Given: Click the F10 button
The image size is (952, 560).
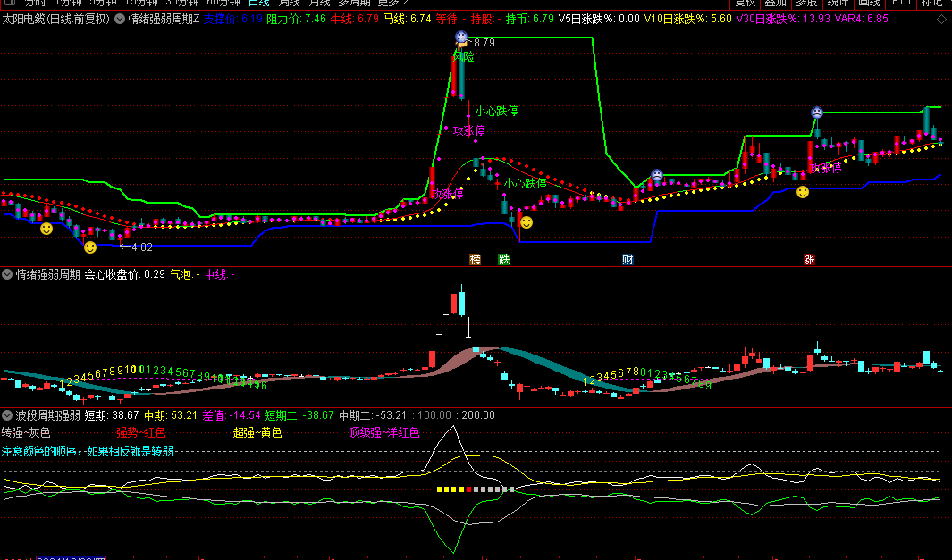Looking at the screenshot, I should [901, 3].
